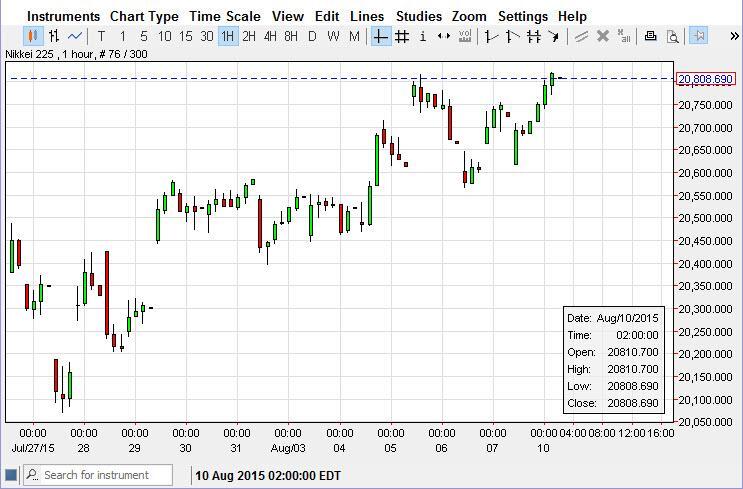Click the blue color square in status bar
Image resolution: width=743 pixels, height=489 pixels.
(x=10, y=475)
